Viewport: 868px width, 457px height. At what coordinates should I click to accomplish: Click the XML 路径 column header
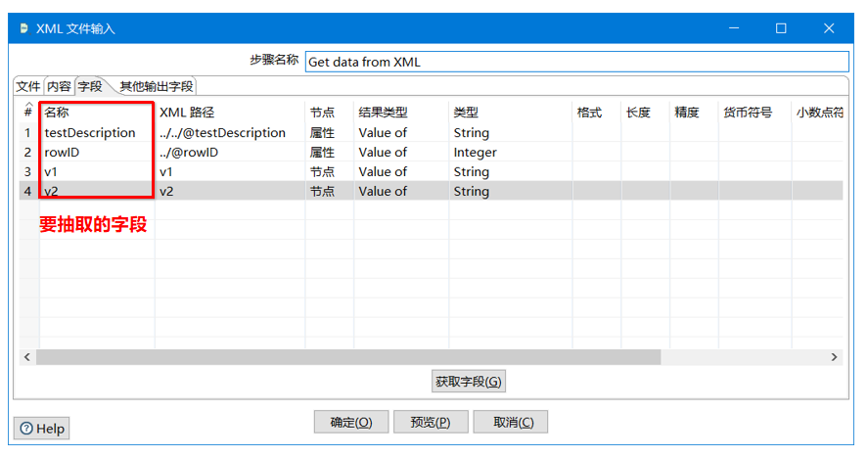pos(230,113)
